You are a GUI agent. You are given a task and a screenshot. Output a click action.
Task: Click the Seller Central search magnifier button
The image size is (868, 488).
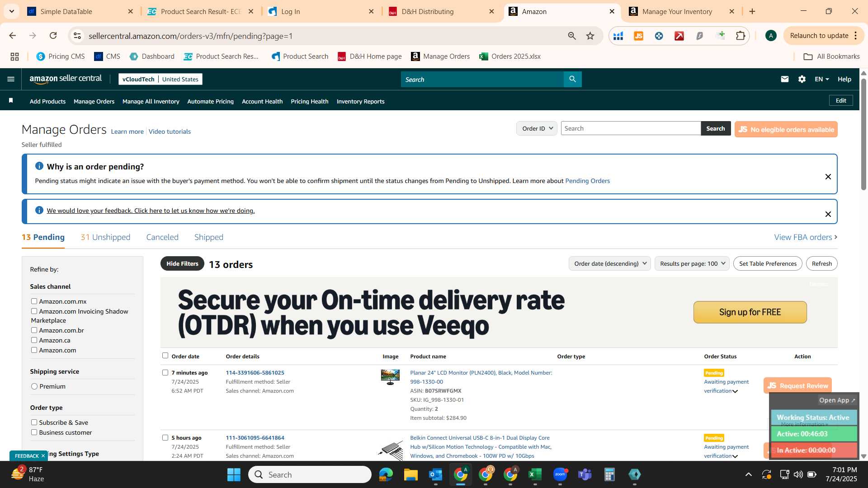point(572,79)
